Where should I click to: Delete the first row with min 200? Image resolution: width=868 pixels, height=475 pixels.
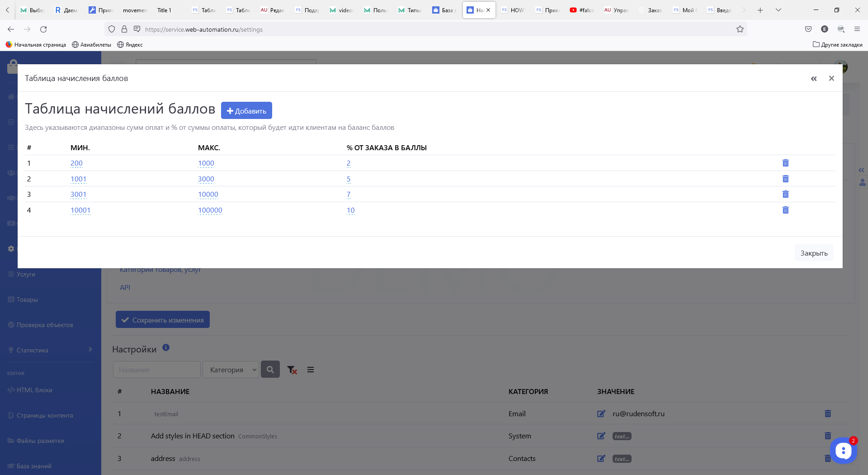pyautogui.click(x=785, y=163)
